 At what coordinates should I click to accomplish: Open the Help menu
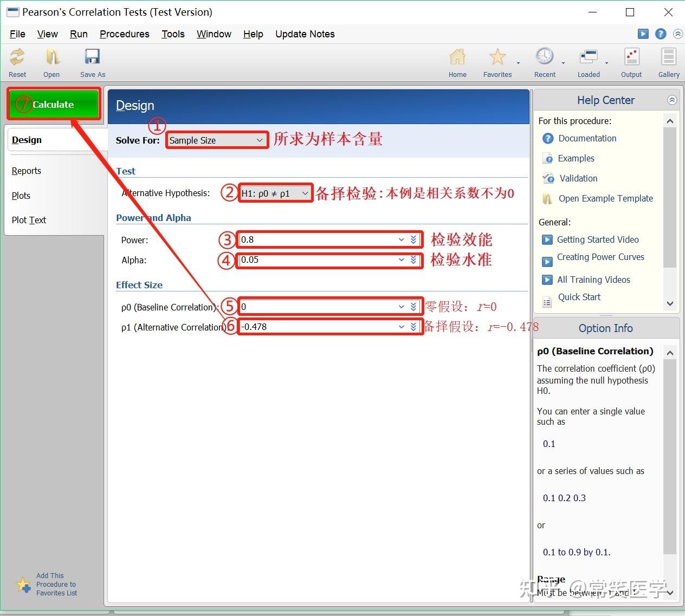click(x=253, y=34)
